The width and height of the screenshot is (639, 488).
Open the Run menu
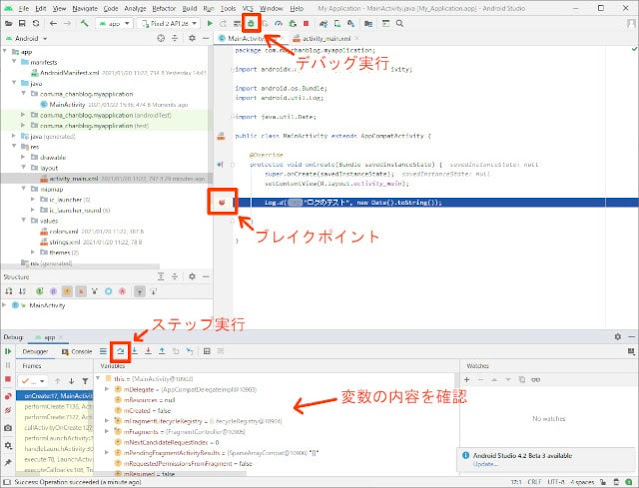207,7
